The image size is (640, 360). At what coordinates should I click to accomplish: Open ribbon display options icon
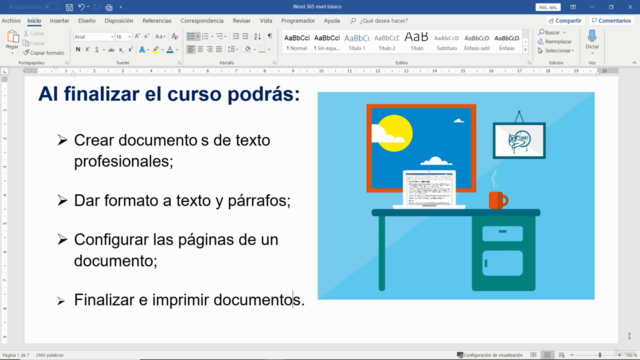[573, 7]
